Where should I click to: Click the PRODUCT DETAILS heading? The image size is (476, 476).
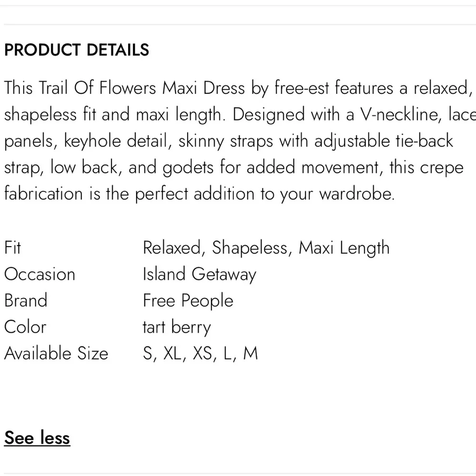pos(76,50)
